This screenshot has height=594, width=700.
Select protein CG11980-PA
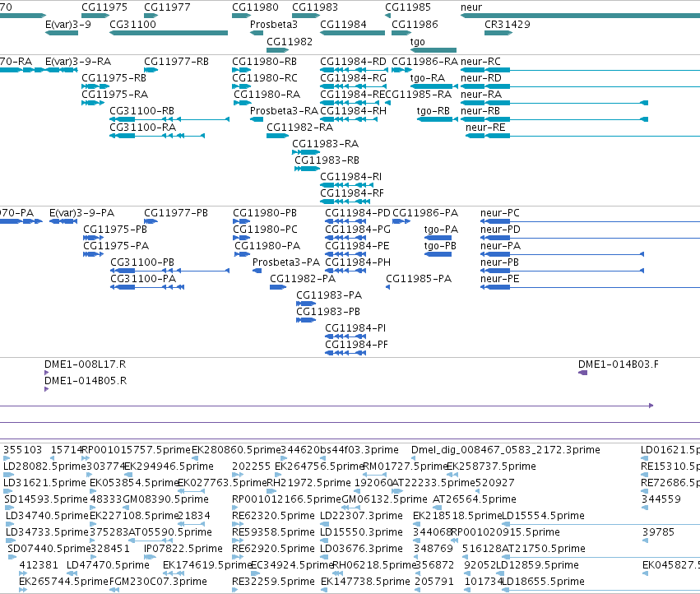267,246
